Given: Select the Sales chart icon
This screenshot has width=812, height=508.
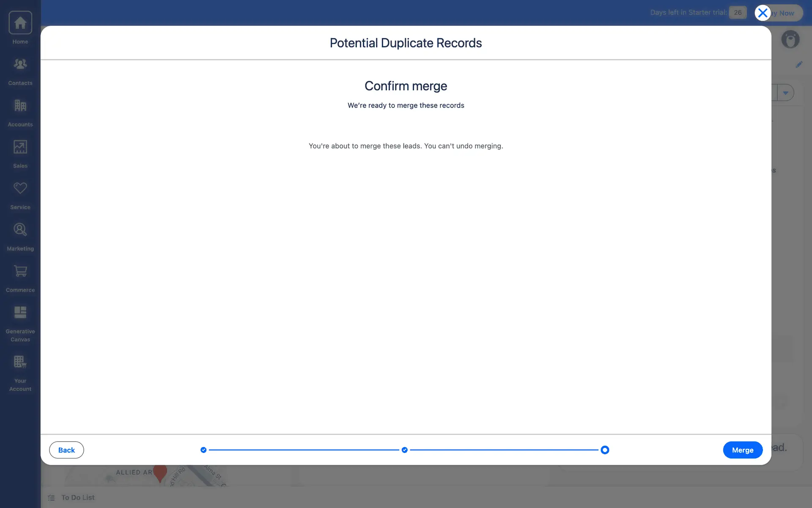Looking at the screenshot, I should (x=20, y=147).
